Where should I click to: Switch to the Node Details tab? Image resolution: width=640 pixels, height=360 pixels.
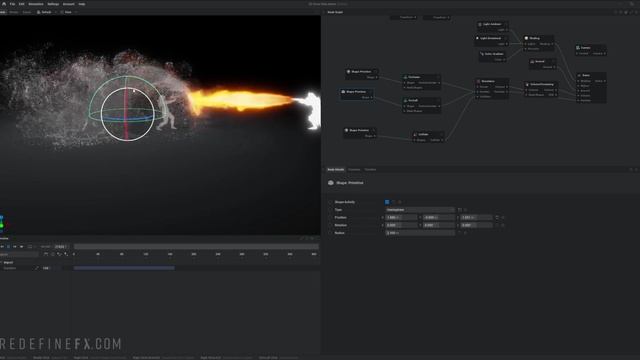point(336,169)
